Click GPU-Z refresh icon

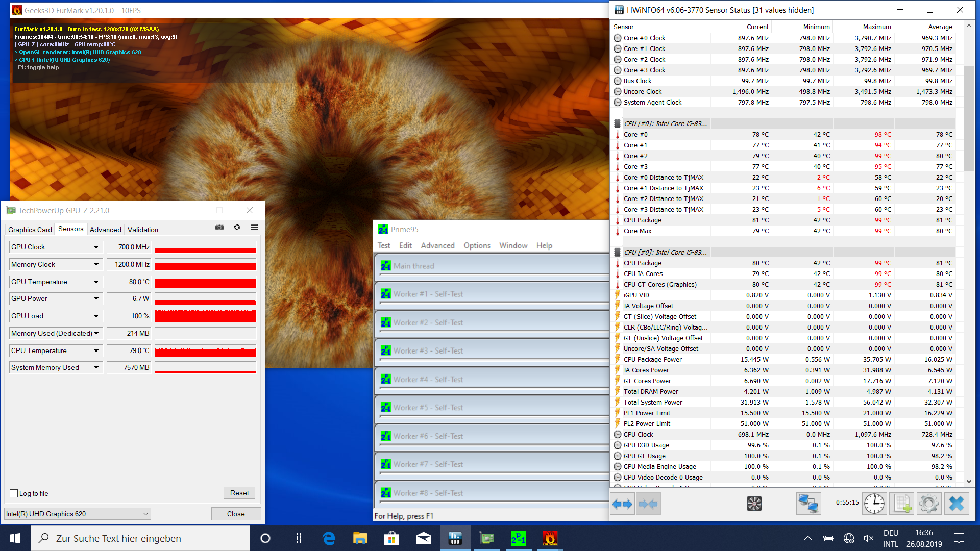click(x=237, y=228)
